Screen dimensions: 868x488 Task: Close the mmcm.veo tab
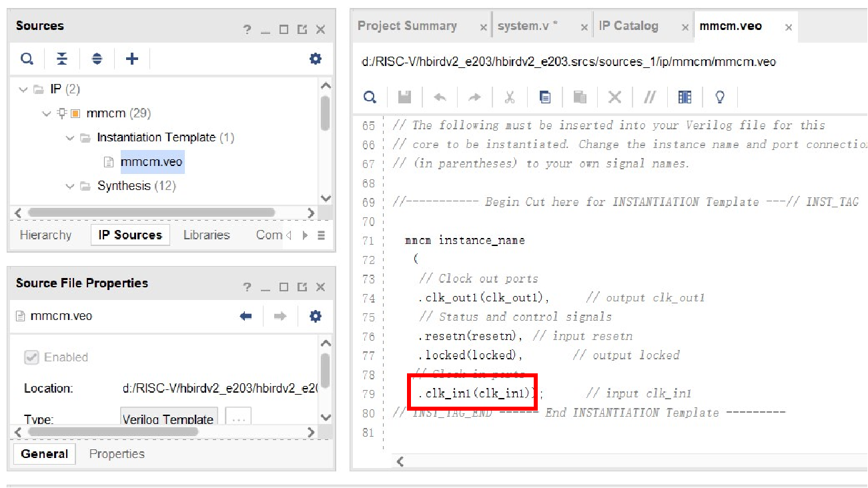789,27
